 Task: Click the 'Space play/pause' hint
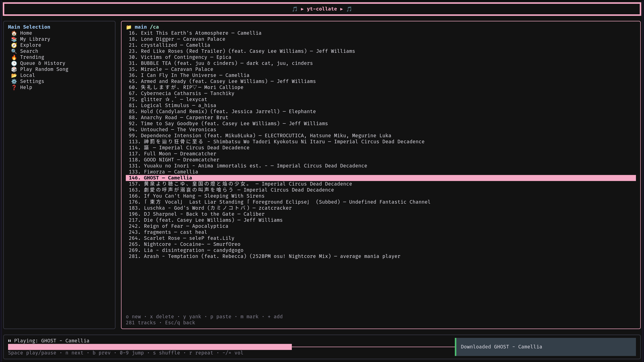pos(32,353)
